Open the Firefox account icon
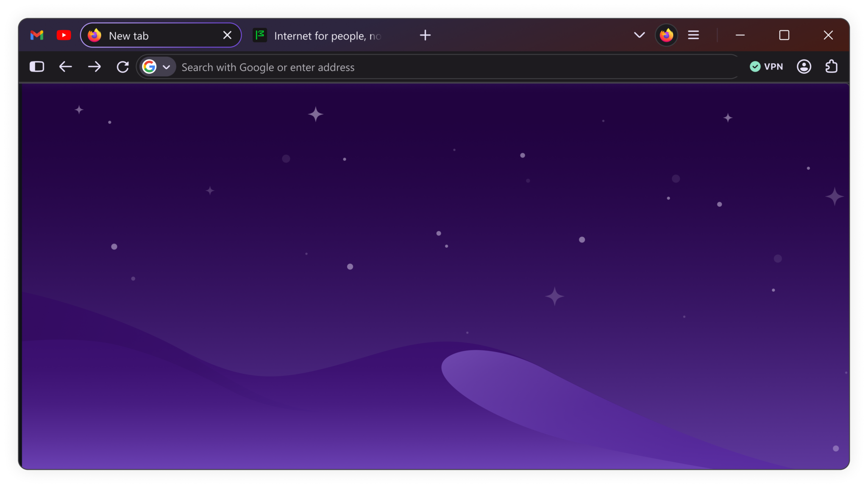Image resolution: width=868 pixels, height=488 pixels. [804, 67]
